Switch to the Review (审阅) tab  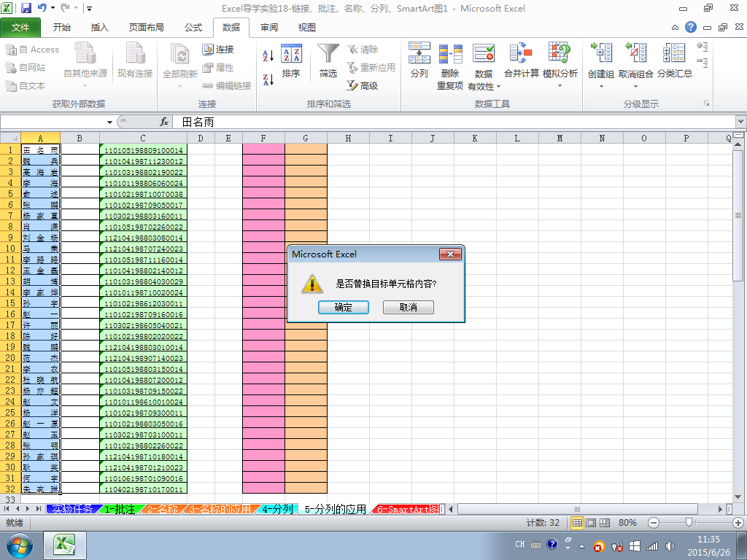269,28
